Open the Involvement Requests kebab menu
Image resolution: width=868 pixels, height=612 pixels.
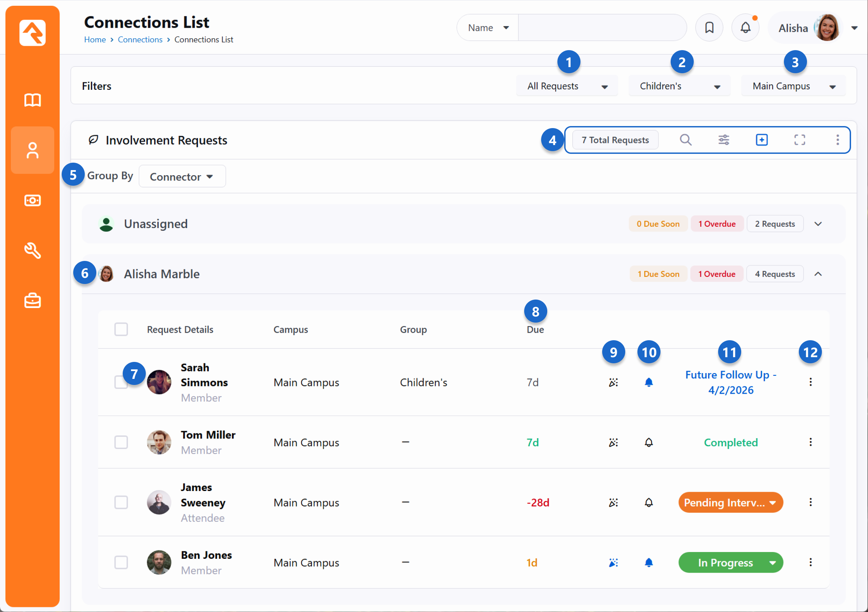[837, 140]
